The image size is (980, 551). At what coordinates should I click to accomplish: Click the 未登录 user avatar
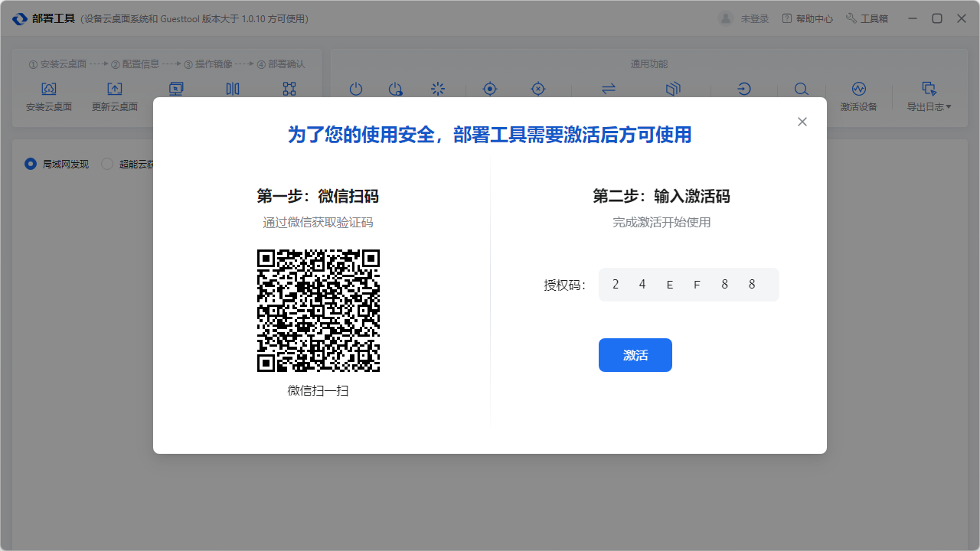pos(726,18)
